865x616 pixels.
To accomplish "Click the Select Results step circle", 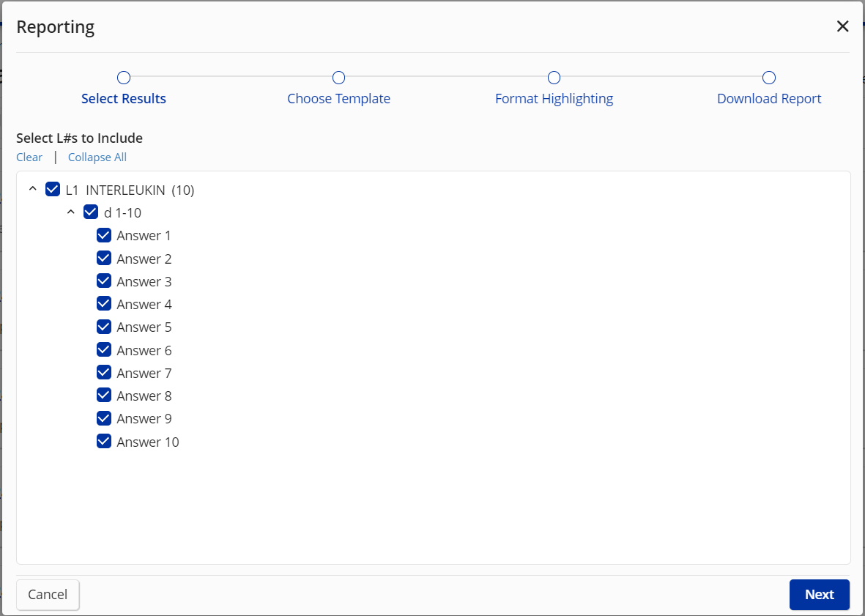I will pyautogui.click(x=124, y=78).
